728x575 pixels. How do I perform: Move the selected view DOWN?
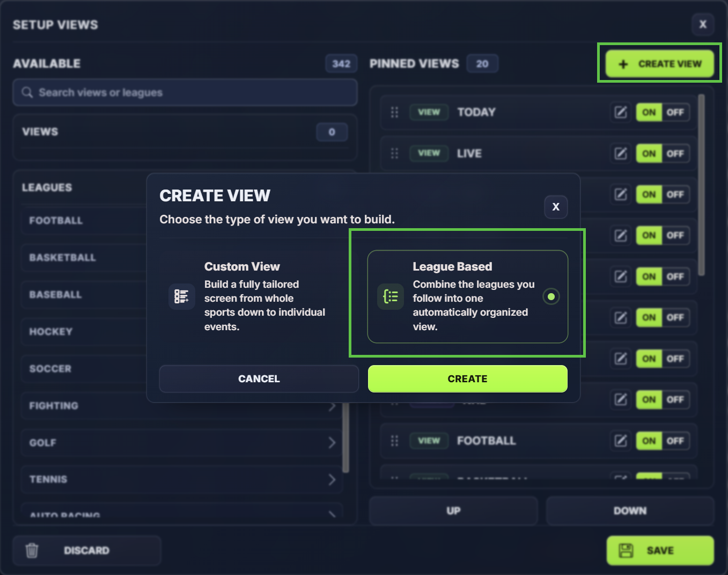[630, 511]
